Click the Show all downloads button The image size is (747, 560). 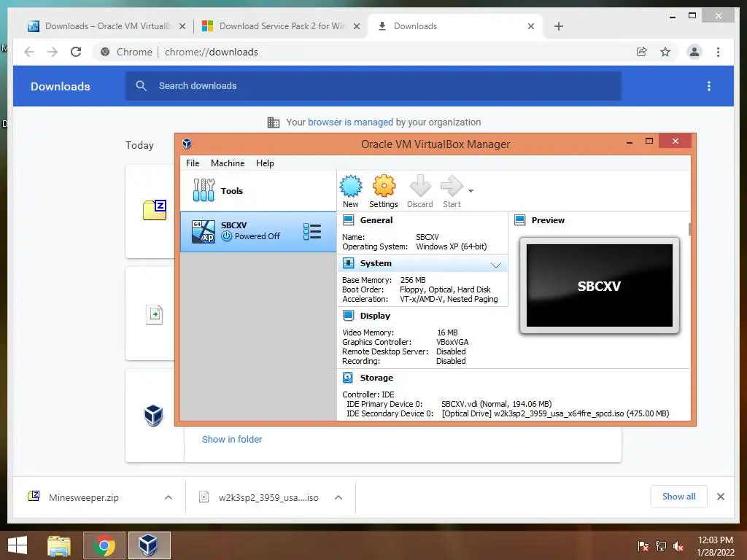[x=679, y=496]
